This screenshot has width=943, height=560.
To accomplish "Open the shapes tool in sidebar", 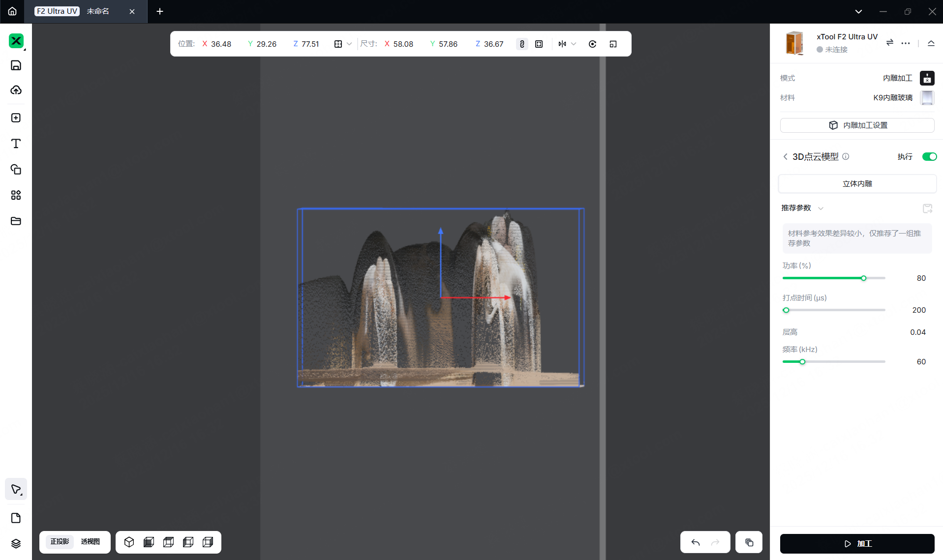I will [x=16, y=170].
